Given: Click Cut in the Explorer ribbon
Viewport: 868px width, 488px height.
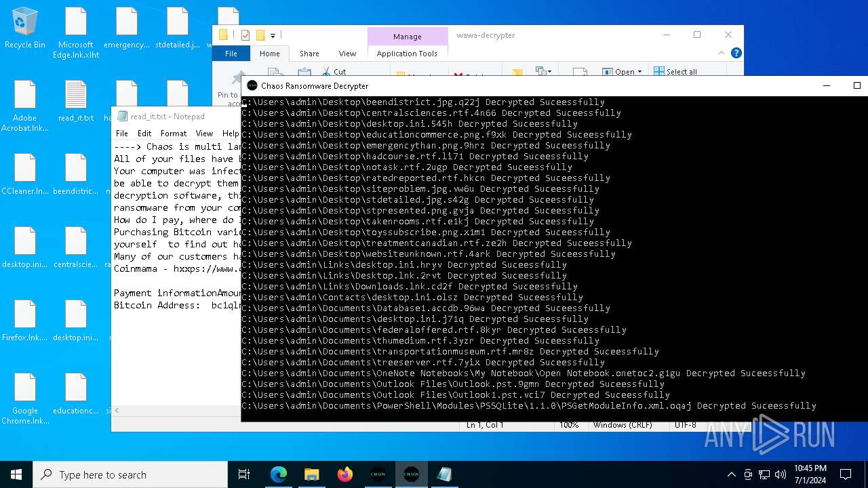Looking at the screenshot, I should 335,71.
